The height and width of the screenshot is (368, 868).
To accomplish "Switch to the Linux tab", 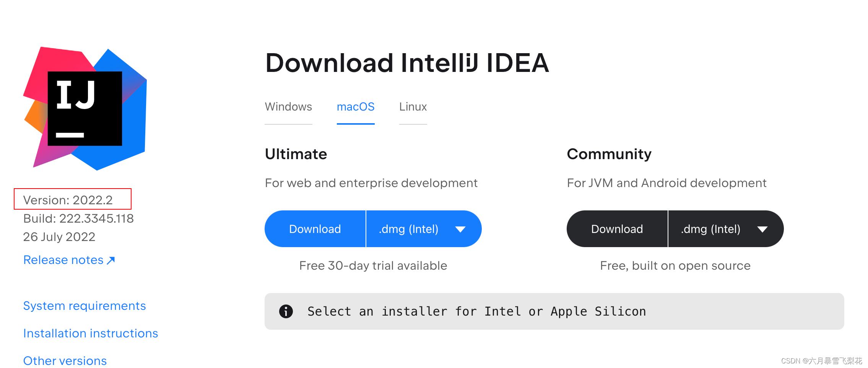I will point(413,107).
